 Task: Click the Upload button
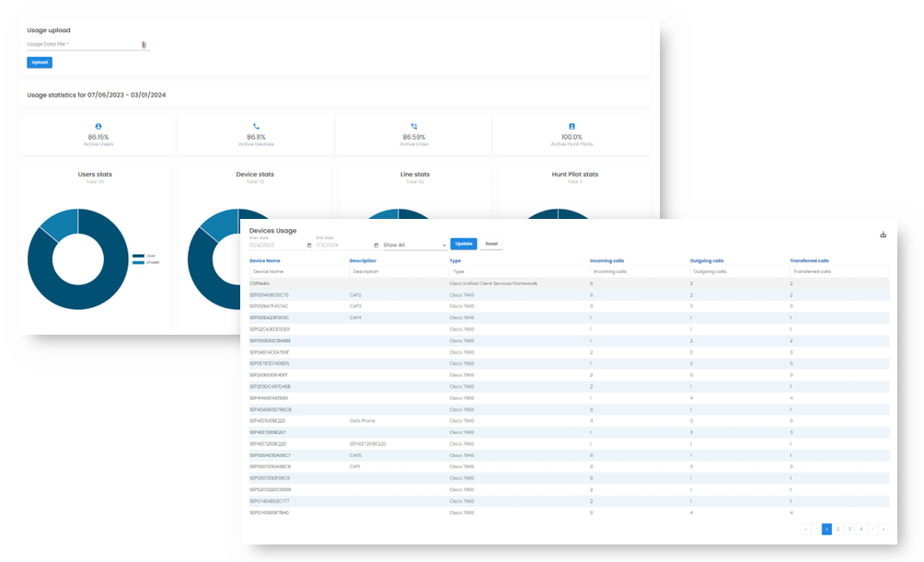39,63
